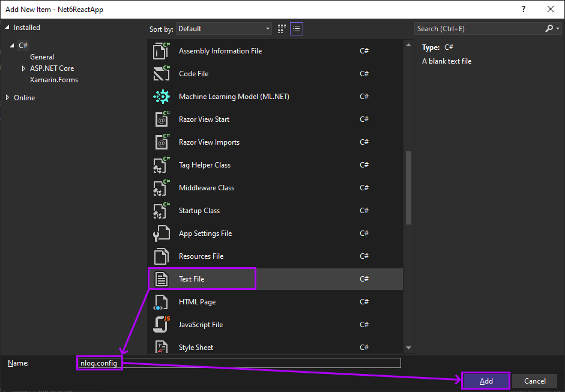This screenshot has height=392, width=565.
Task: Expand the ASP.NET Core node arrow
Action: coord(23,68)
